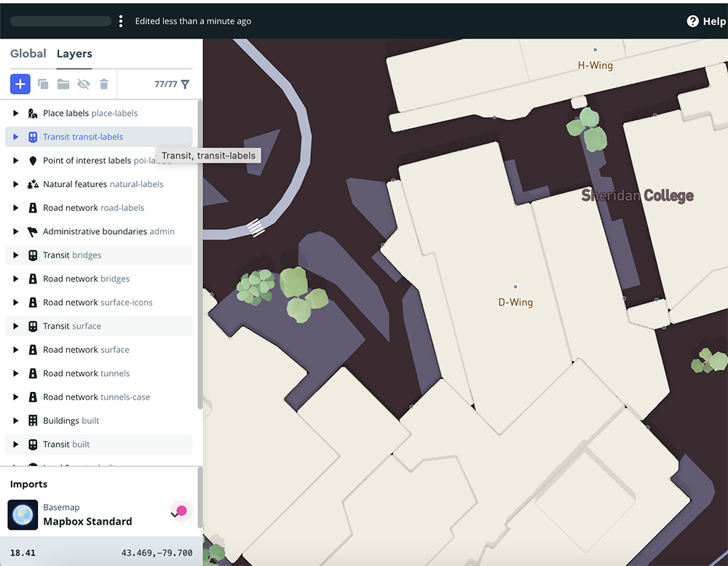
Task: Switch to the Layers tab
Action: pyautogui.click(x=75, y=53)
